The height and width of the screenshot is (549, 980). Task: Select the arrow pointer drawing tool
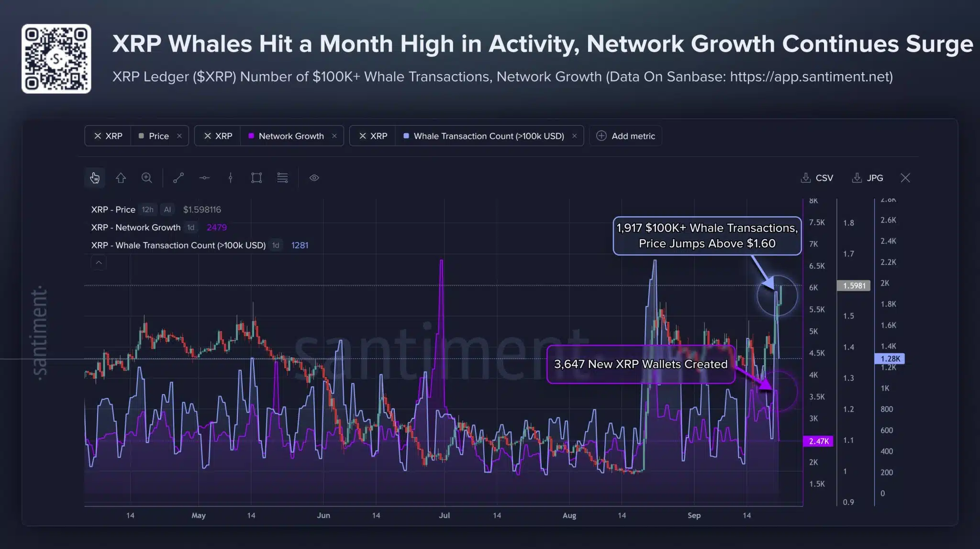pyautogui.click(x=121, y=178)
